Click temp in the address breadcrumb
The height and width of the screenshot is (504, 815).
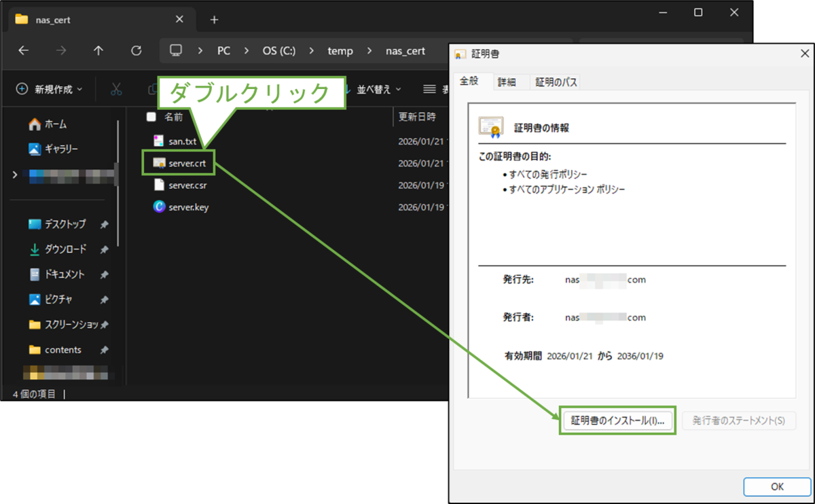[339, 51]
